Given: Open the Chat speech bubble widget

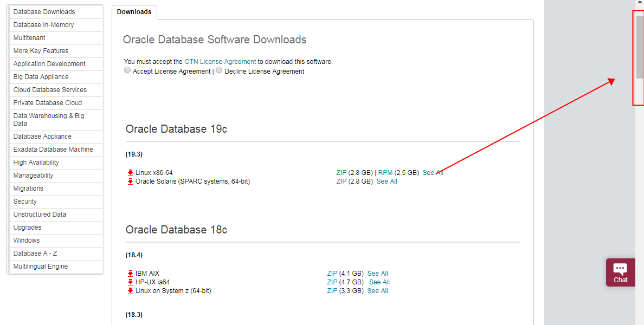Looking at the screenshot, I should pyautogui.click(x=620, y=272).
